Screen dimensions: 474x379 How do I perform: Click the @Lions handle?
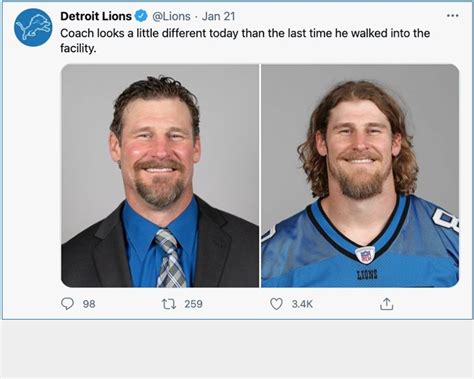click(171, 16)
